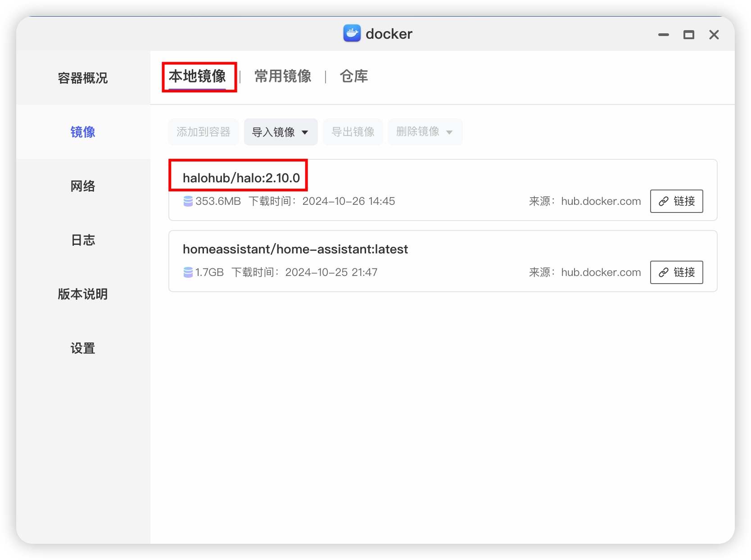Open 设置 in the sidebar
This screenshot has width=751, height=560.
(83, 348)
